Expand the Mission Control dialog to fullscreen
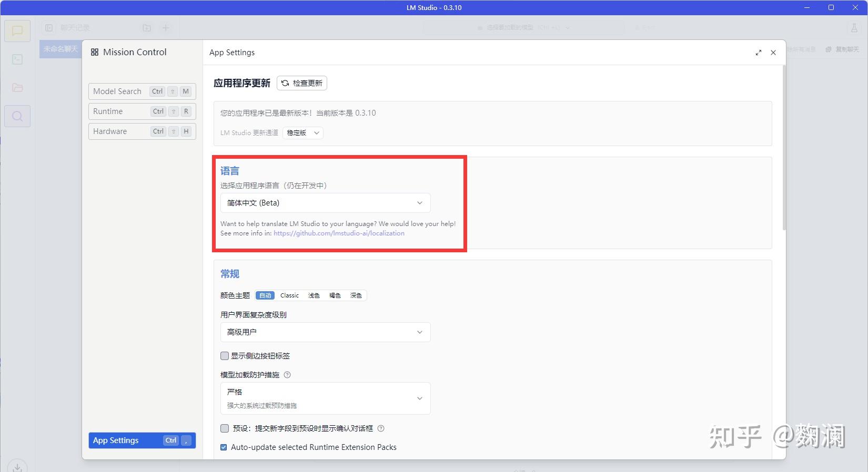Image resolution: width=868 pixels, height=472 pixels. coord(759,53)
